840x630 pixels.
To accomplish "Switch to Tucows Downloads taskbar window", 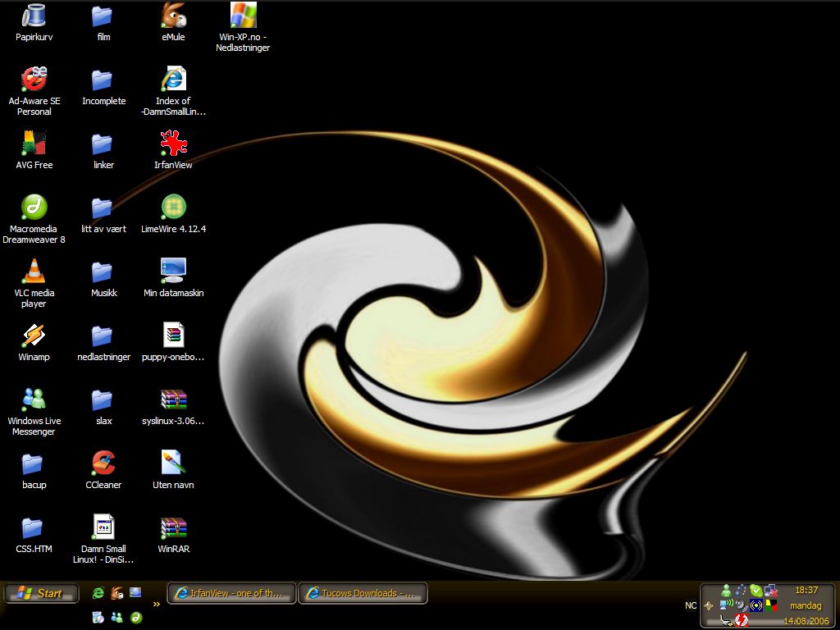I will click(x=363, y=593).
